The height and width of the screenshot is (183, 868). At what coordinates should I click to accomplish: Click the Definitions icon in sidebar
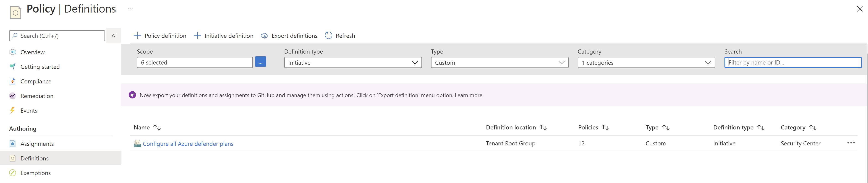click(x=13, y=158)
